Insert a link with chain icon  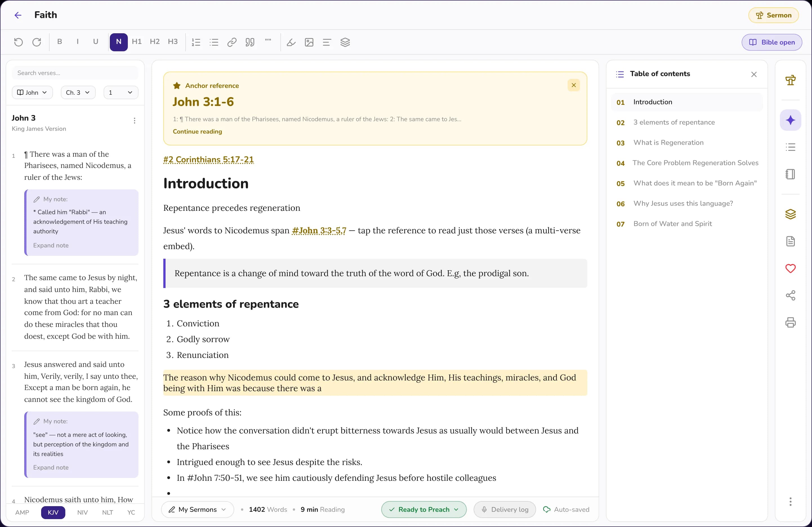coord(232,42)
